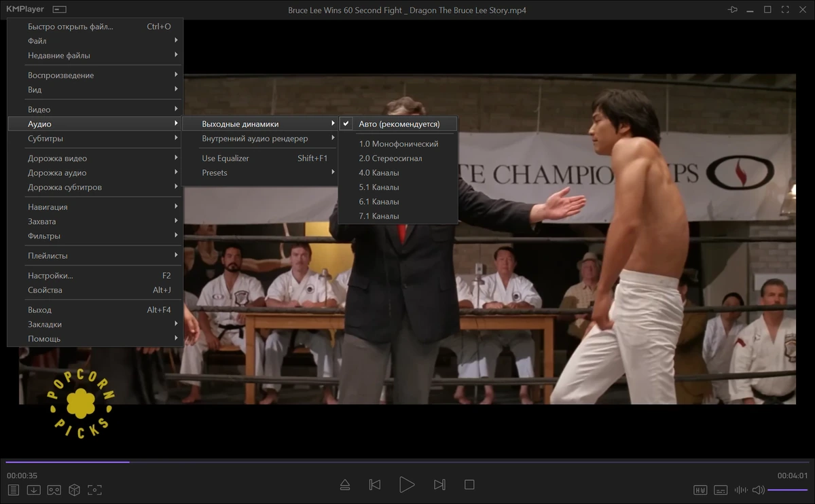Toggle the HW acceleration icon
Viewport: 815px width, 504px height.
(x=700, y=490)
